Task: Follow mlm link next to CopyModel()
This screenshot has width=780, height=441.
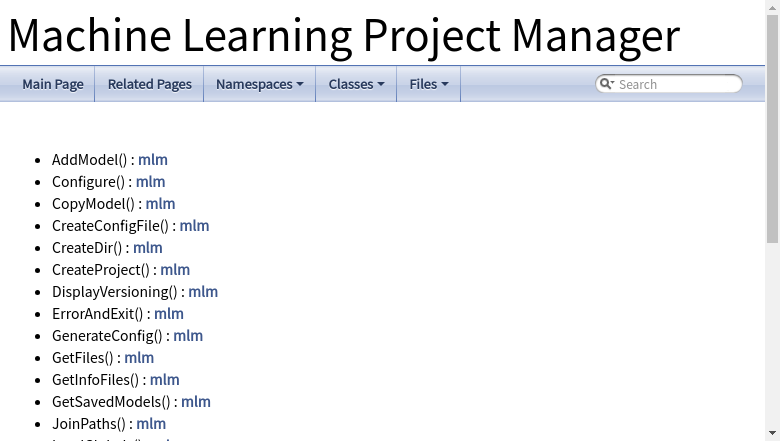Action: click(161, 203)
